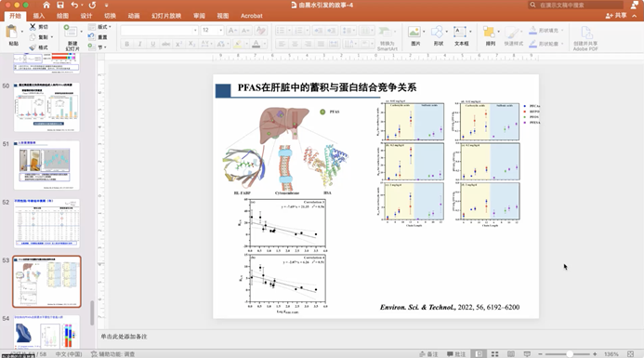Open the Paste options dropdown arrow
The image size is (644, 358).
coord(21,32)
